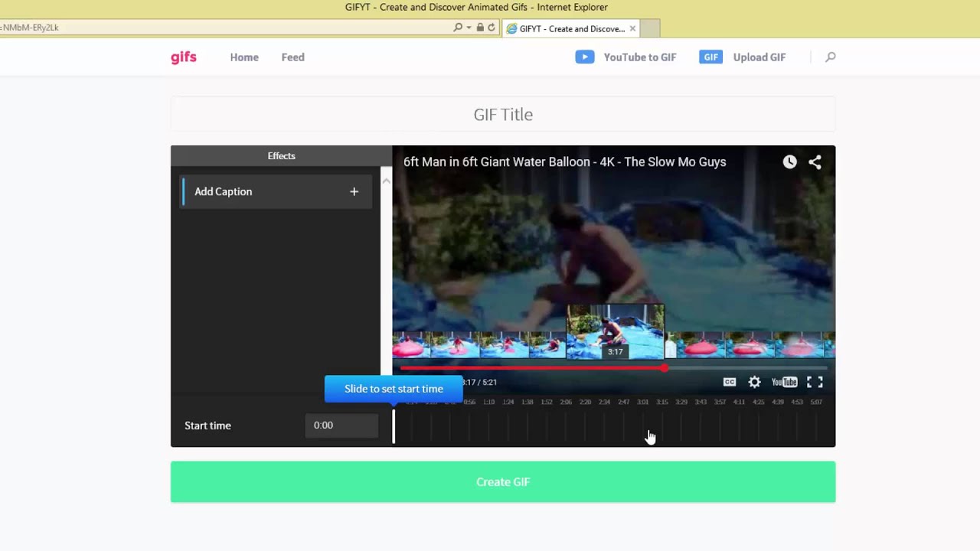The width and height of the screenshot is (980, 551).
Task: Click the Add Caption option
Action: click(x=276, y=191)
